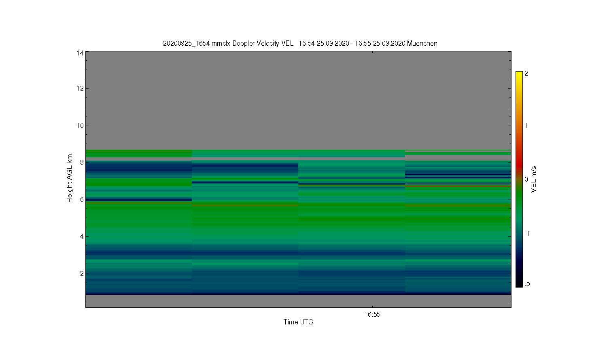Click the y-axis tick label 8
Viewport: 607px width, 364px height.
click(82, 162)
